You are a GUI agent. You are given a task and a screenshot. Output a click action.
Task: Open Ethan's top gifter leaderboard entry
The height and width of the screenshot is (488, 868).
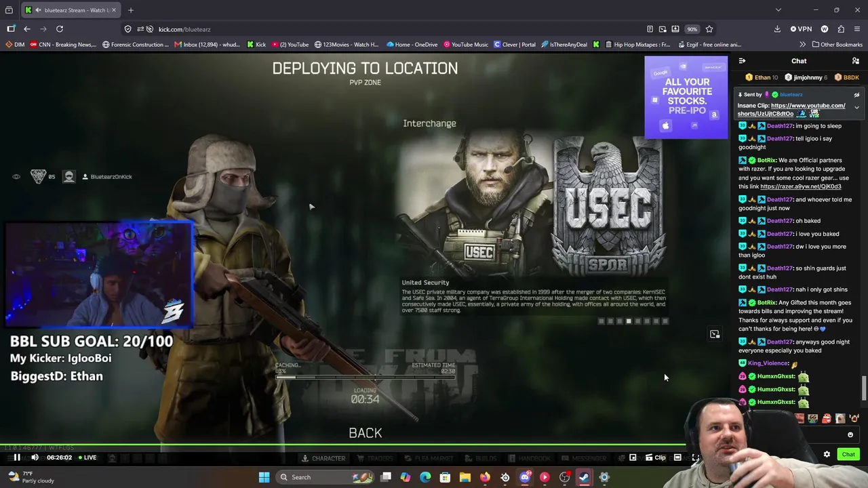point(761,77)
